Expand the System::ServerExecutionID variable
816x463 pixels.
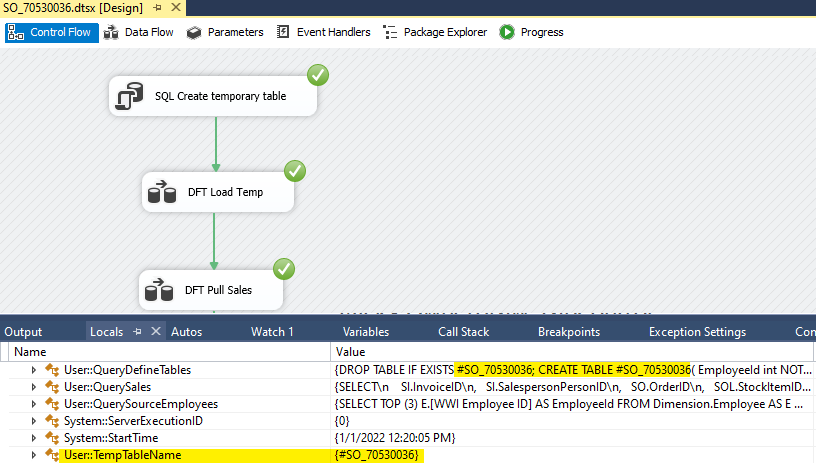pyautogui.click(x=34, y=421)
